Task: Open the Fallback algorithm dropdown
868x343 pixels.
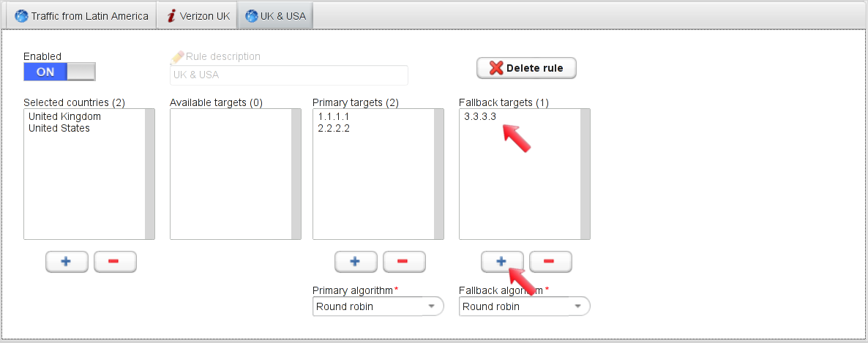Action: click(x=524, y=306)
